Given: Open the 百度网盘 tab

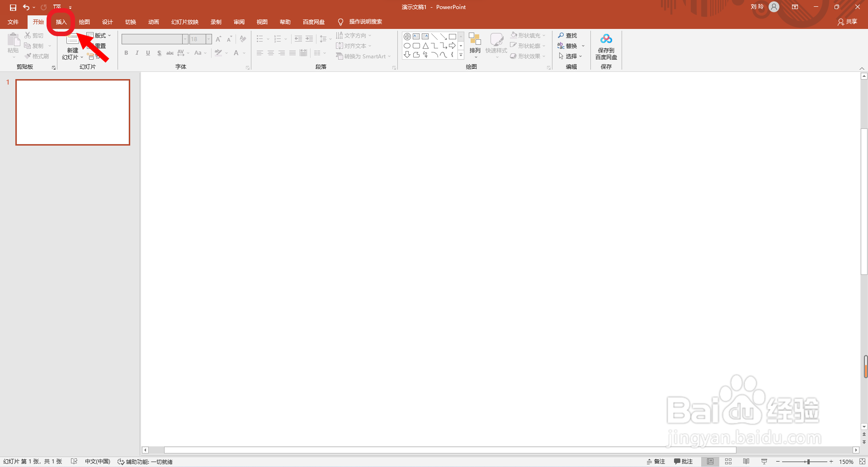Looking at the screenshot, I should 314,22.
